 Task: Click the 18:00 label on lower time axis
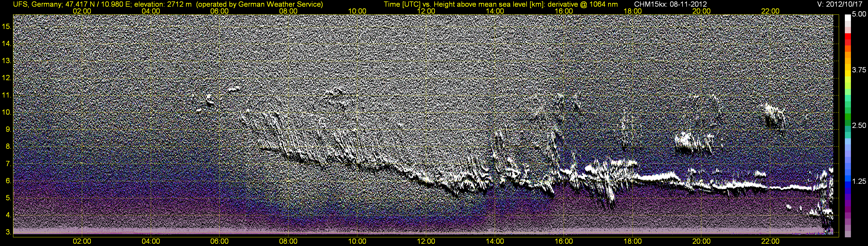[x=632, y=241]
